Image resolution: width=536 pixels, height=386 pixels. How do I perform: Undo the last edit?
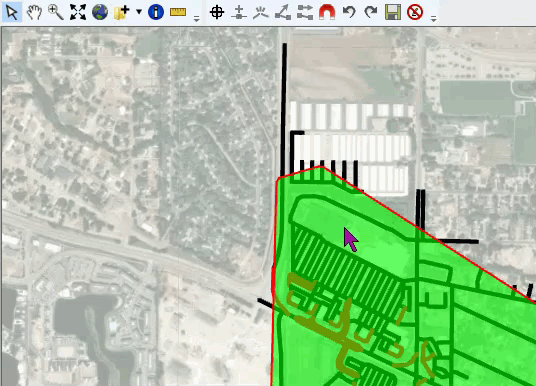[x=349, y=12]
